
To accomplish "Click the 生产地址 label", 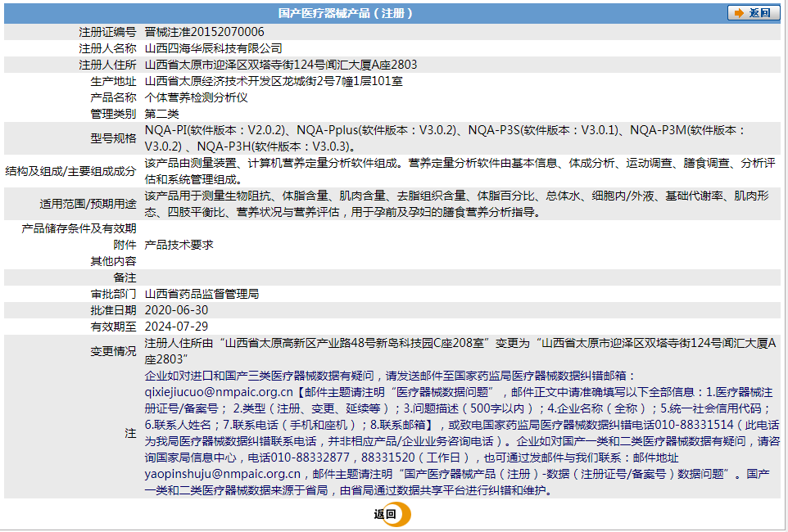I will pyautogui.click(x=113, y=81).
